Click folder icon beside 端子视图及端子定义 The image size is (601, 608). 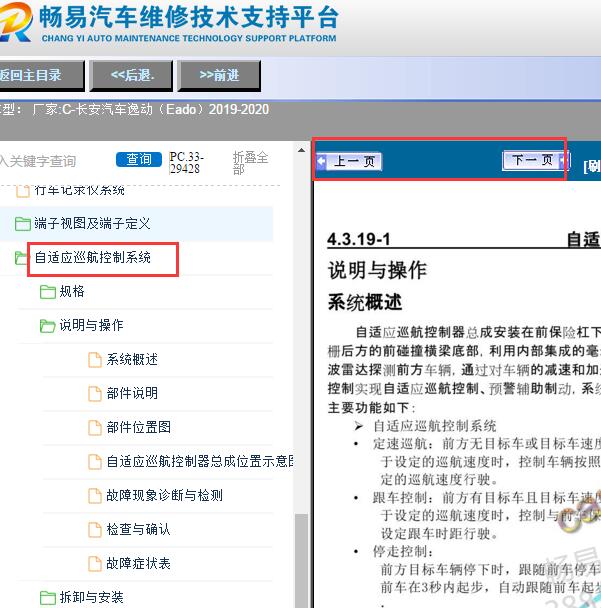pyautogui.click(x=22, y=224)
